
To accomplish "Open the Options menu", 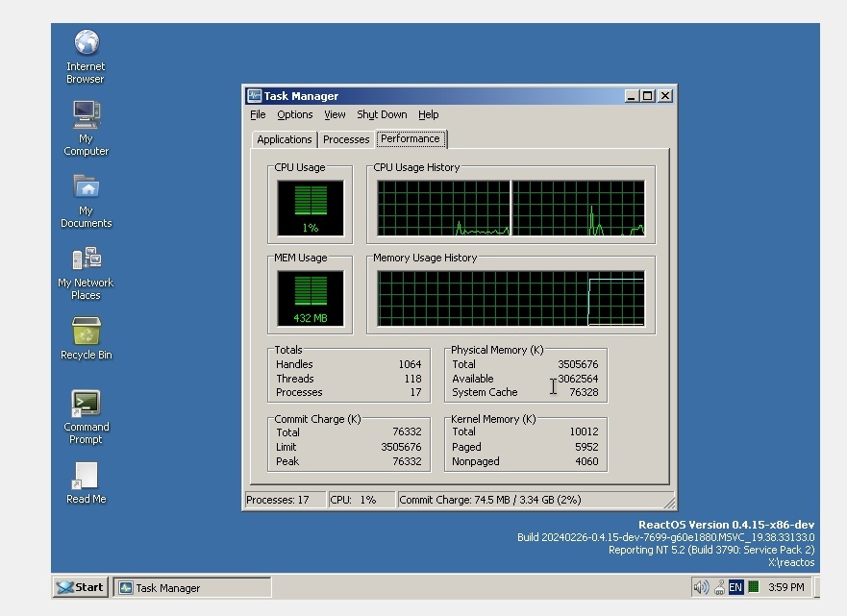I will pos(294,114).
